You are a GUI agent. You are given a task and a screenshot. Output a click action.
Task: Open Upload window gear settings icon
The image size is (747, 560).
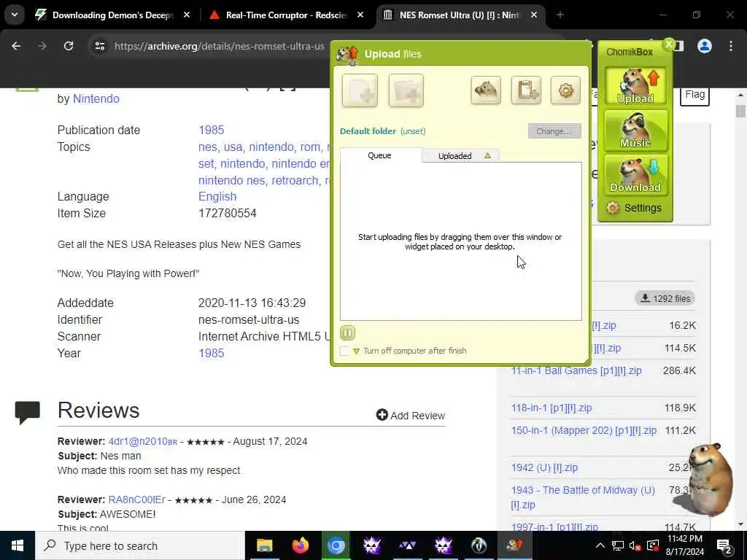tap(565, 90)
